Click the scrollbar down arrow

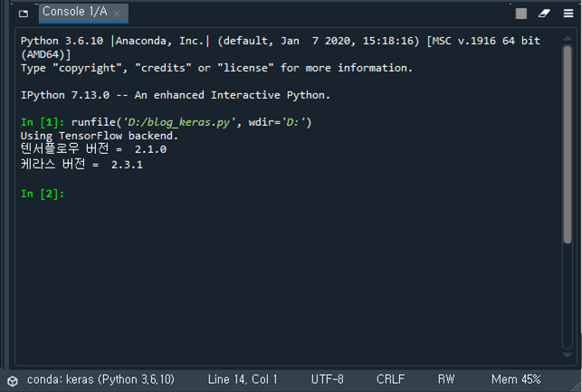(x=568, y=355)
